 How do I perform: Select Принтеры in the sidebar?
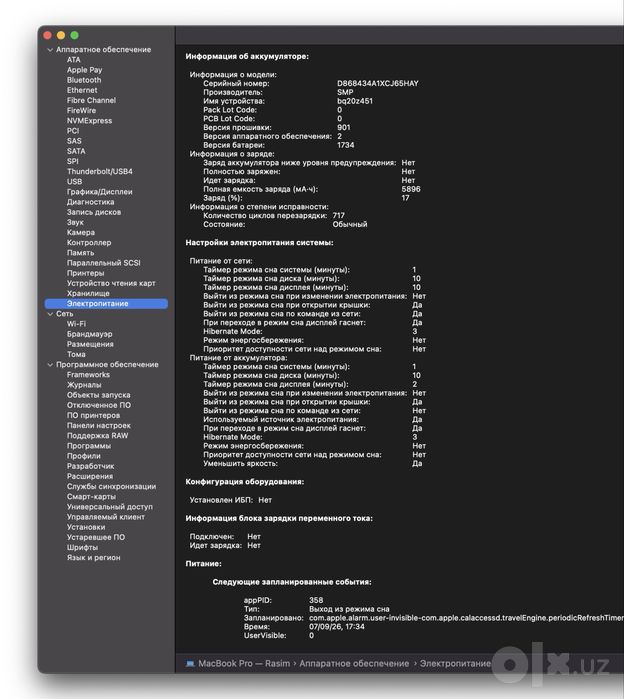(85, 273)
